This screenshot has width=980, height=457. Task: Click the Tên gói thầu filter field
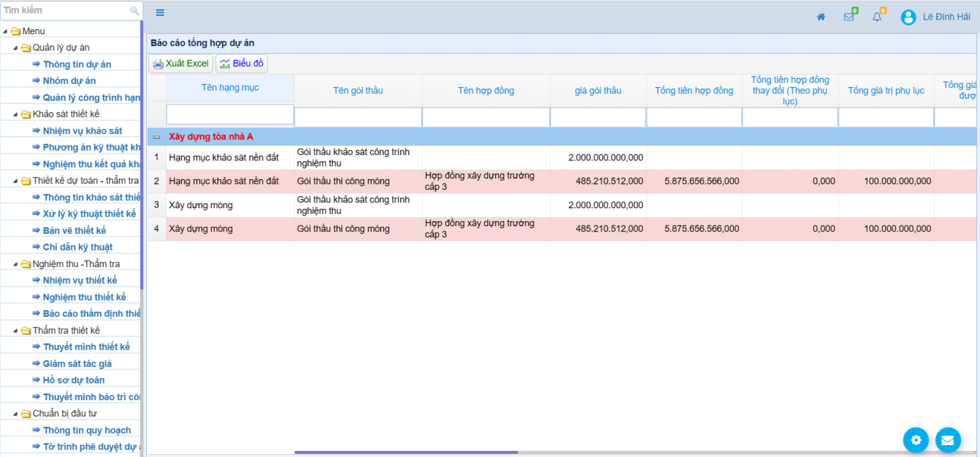[x=358, y=117]
